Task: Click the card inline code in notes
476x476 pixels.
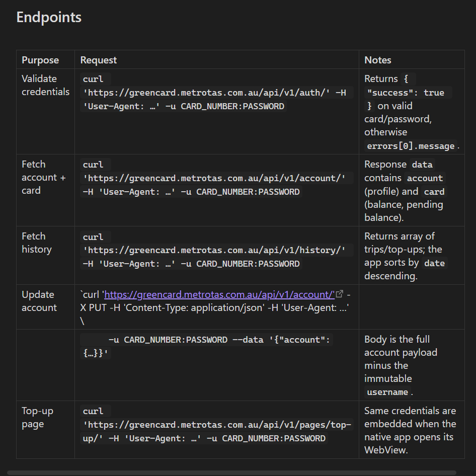Action: pos(434,192)
